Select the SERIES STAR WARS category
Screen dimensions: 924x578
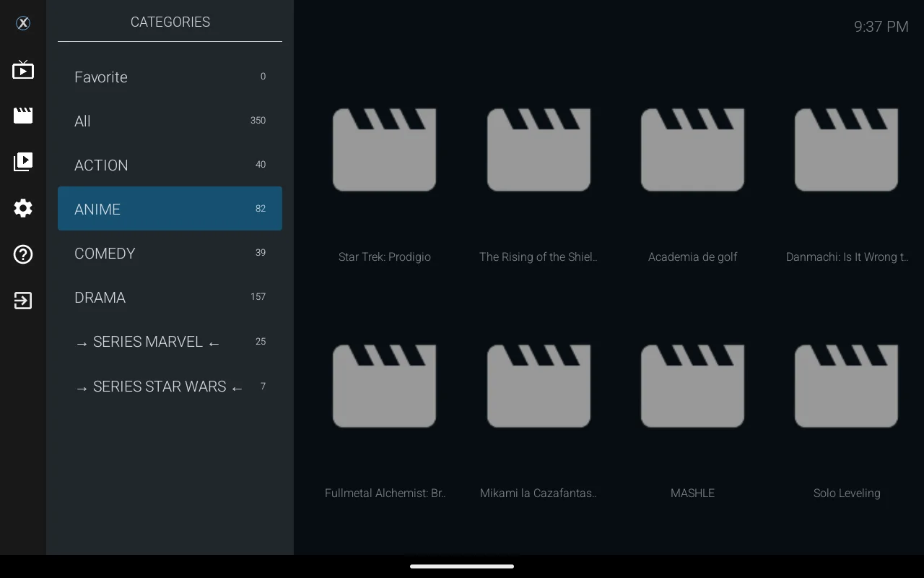click(170, 387)
